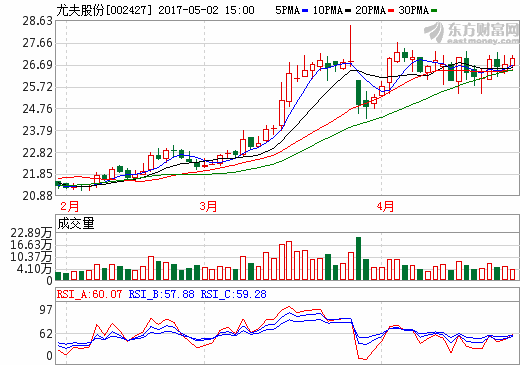Click the green 30PMA color marker
Screen dimensions: 520x365
(x=434, y=11)
